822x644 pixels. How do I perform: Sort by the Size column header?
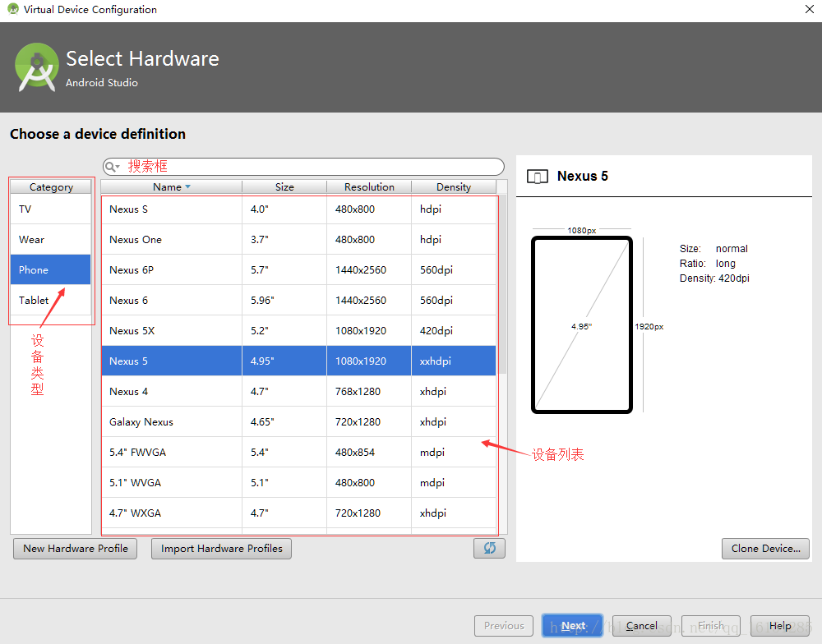pos(284,187)
